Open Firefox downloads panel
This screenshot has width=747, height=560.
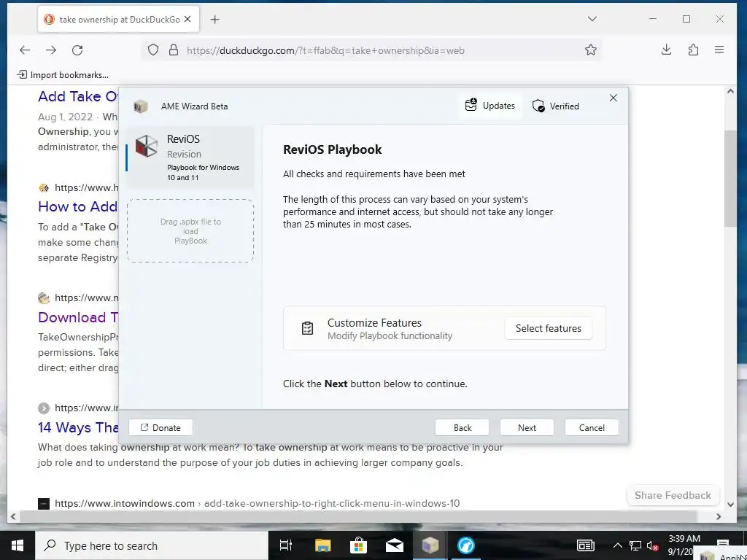click(x=667, y=50)
